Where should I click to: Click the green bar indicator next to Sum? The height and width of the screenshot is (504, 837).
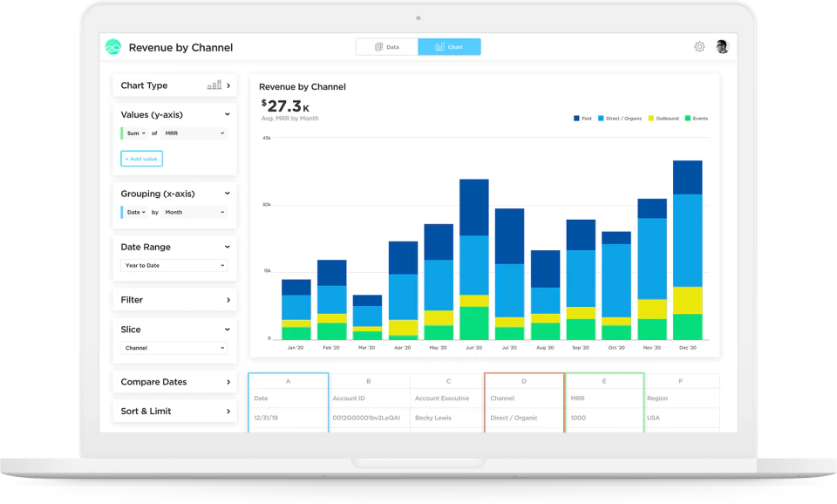(x=122, y=133)
